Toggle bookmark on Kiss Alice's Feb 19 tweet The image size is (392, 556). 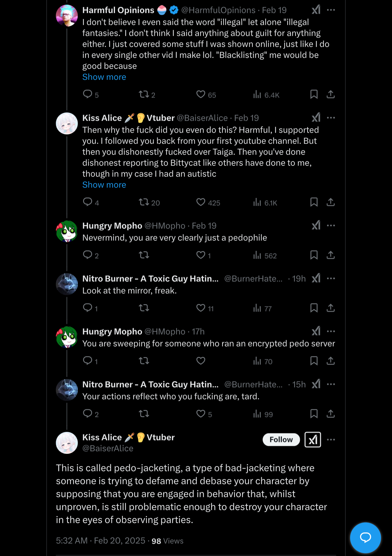point(314,202)
